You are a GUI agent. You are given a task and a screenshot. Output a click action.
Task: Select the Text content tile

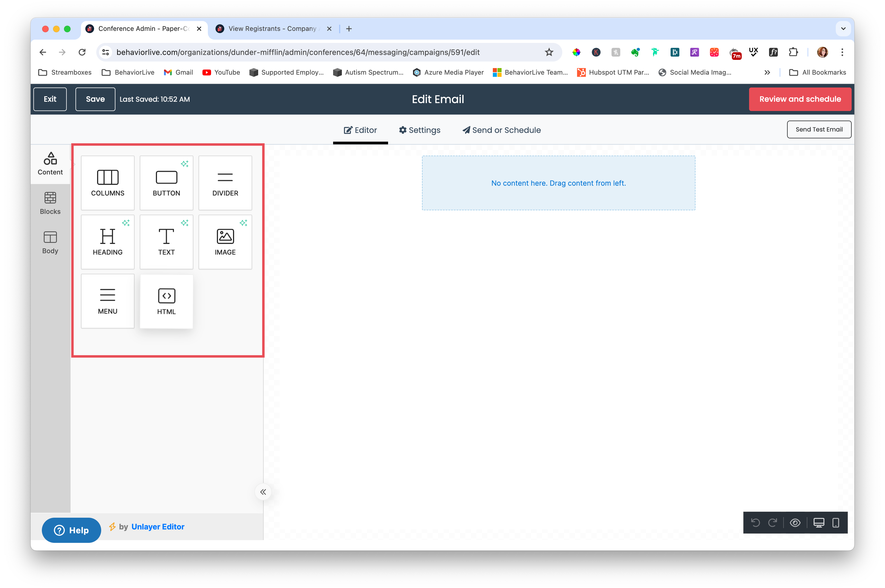tap(167, 242)
